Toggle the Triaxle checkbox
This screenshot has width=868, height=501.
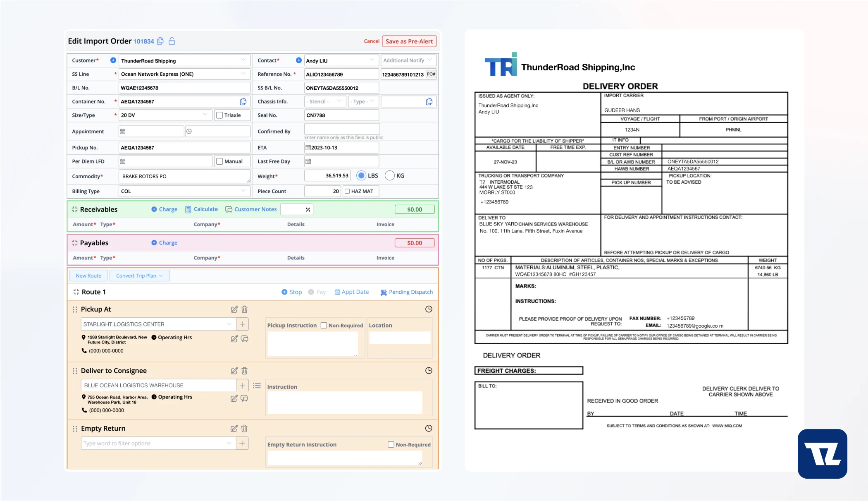[x=219, y=115]
